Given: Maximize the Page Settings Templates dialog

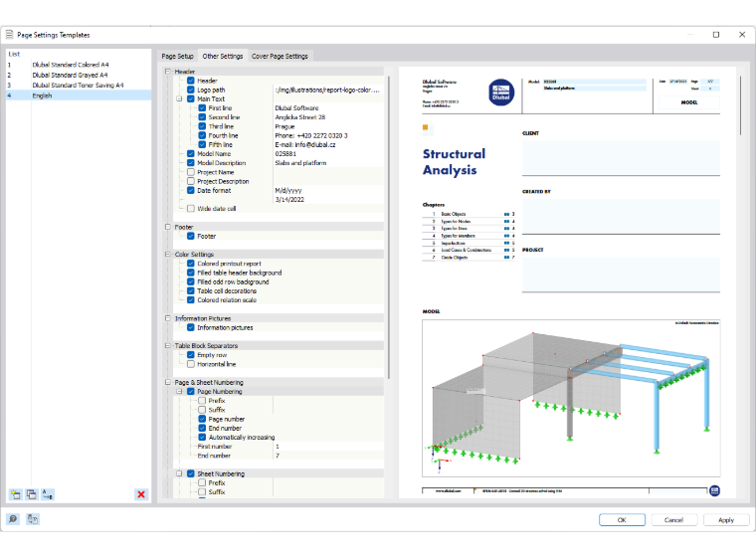Looking at the screenshot, I should click(716, 35).
